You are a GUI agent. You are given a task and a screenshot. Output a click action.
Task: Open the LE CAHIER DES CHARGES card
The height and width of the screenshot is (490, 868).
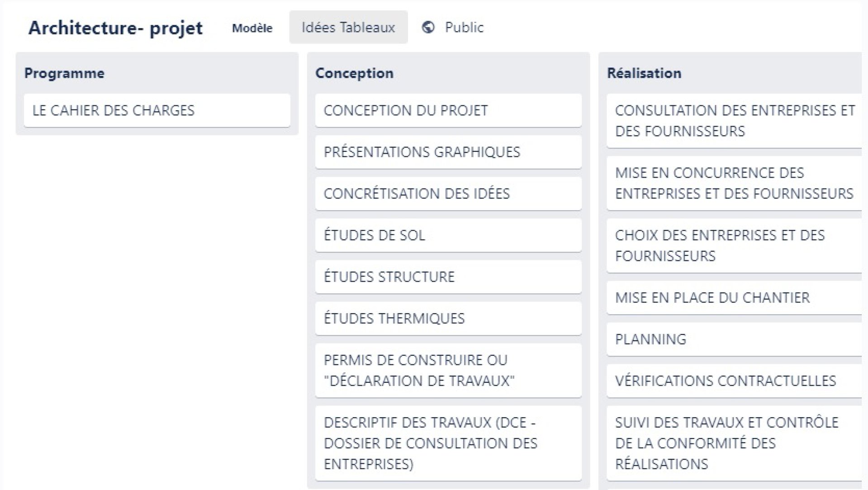[x=157, y=110]
